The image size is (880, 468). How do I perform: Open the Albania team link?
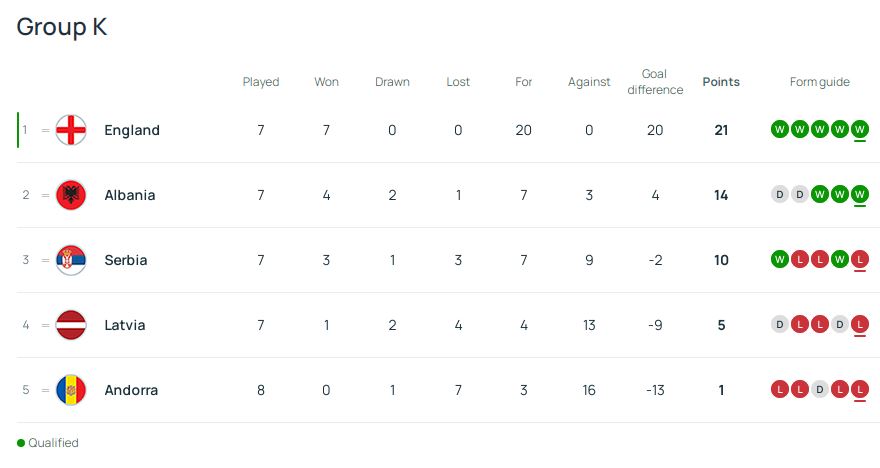tap(130, 195)
